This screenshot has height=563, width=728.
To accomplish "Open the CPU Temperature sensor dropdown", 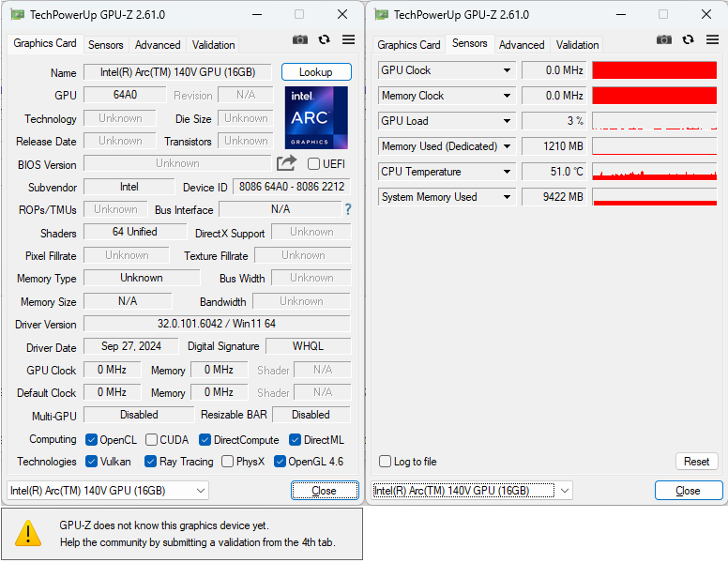I will click(x=507, y=172).
